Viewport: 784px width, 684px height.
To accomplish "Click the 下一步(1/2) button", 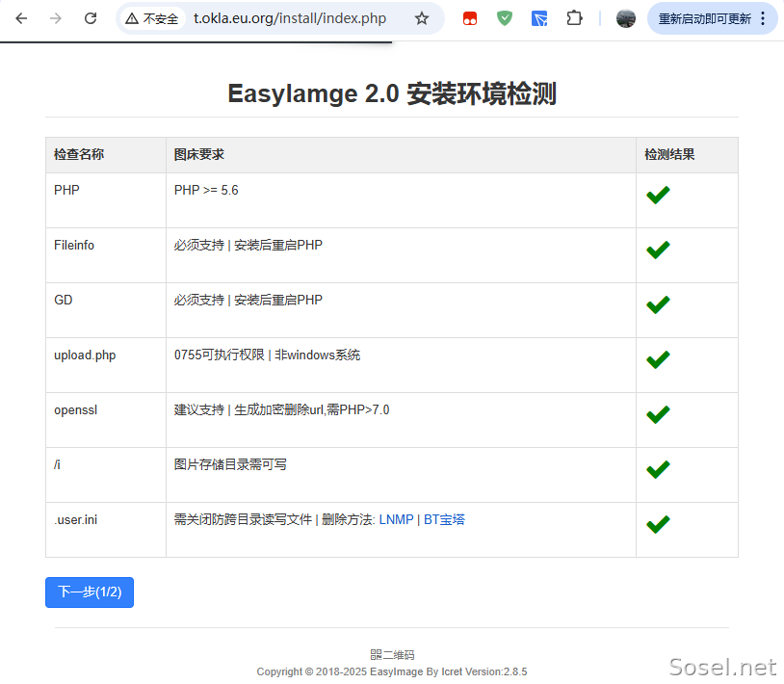I will tap(90, 592).
